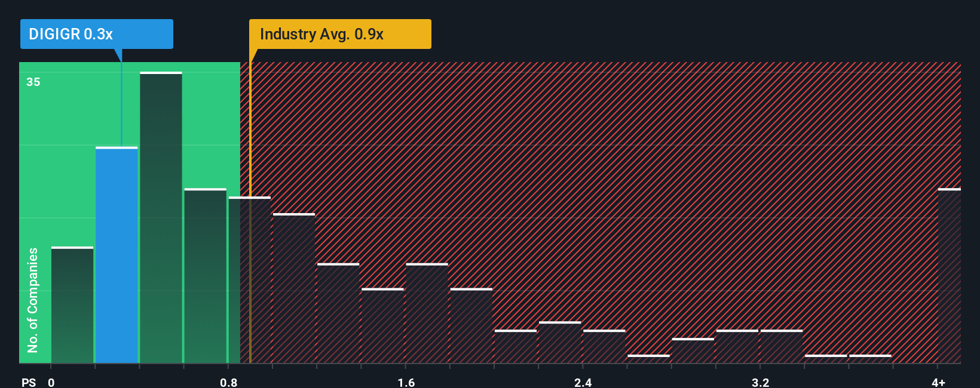Click the PS axis label at bottom left
Screen dimensions: 980x388
(x=29, y=382)
